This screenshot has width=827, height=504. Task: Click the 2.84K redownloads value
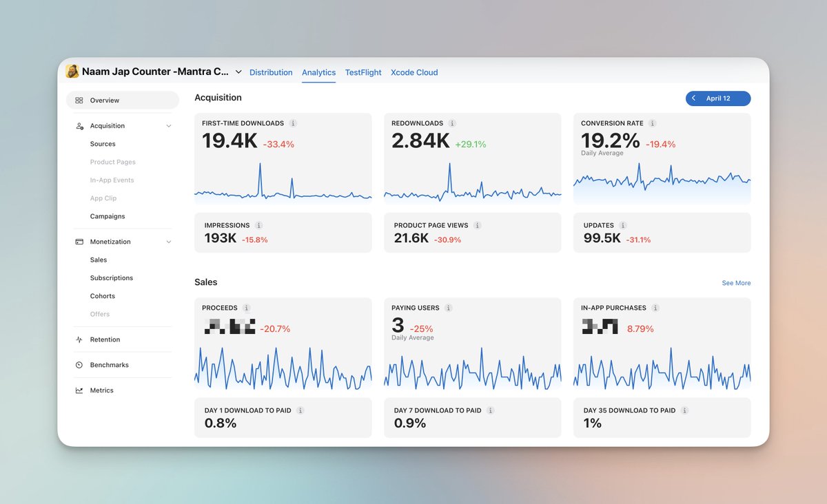pos(420,141)
